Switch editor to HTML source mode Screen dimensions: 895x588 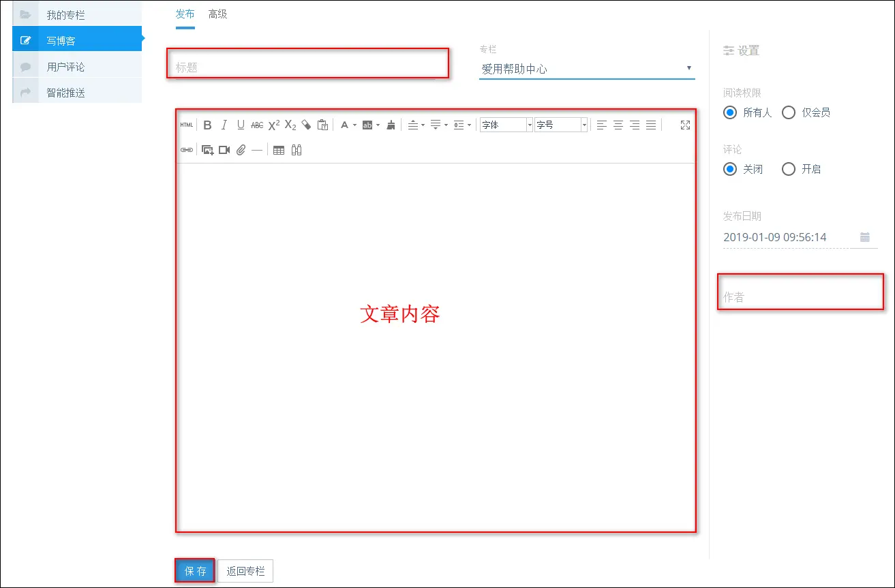(187, 125)
